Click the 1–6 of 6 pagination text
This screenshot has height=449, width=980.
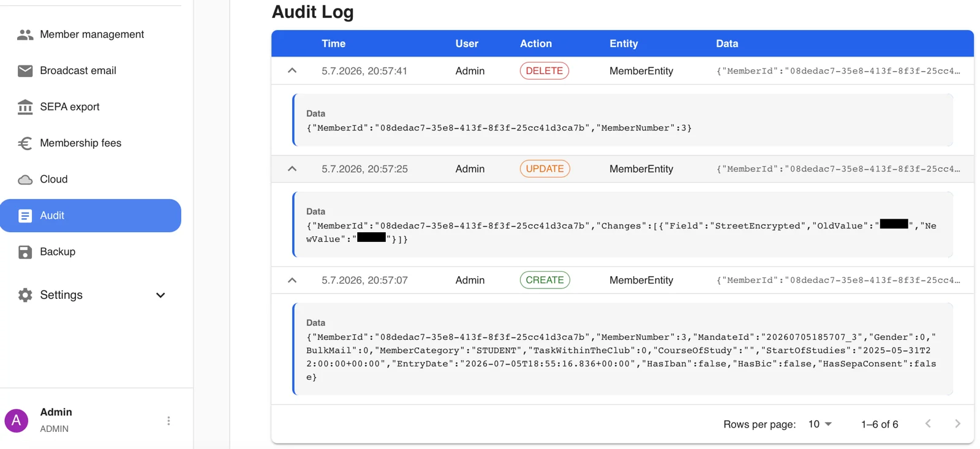point(880,424)
